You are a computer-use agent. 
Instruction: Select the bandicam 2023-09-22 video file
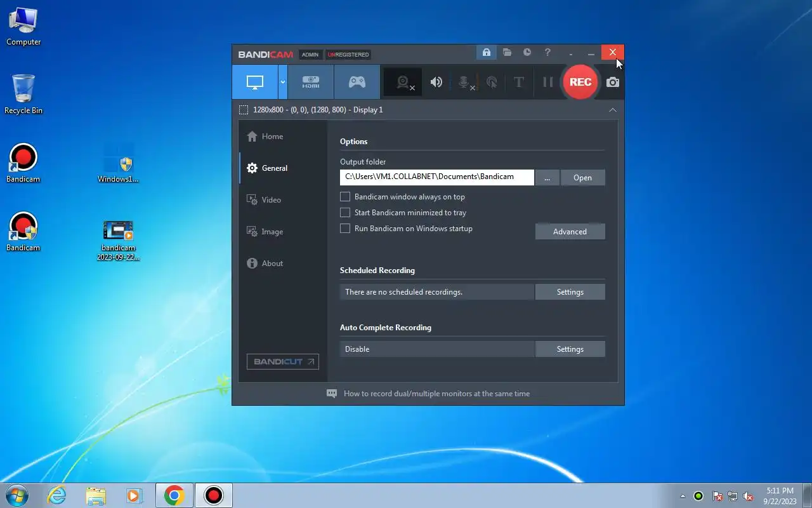[118, 240]
